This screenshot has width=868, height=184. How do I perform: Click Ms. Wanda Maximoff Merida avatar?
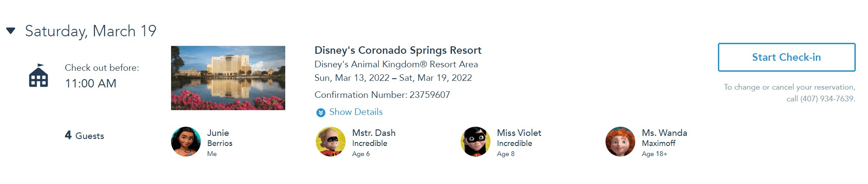click(x=620, y=142)
